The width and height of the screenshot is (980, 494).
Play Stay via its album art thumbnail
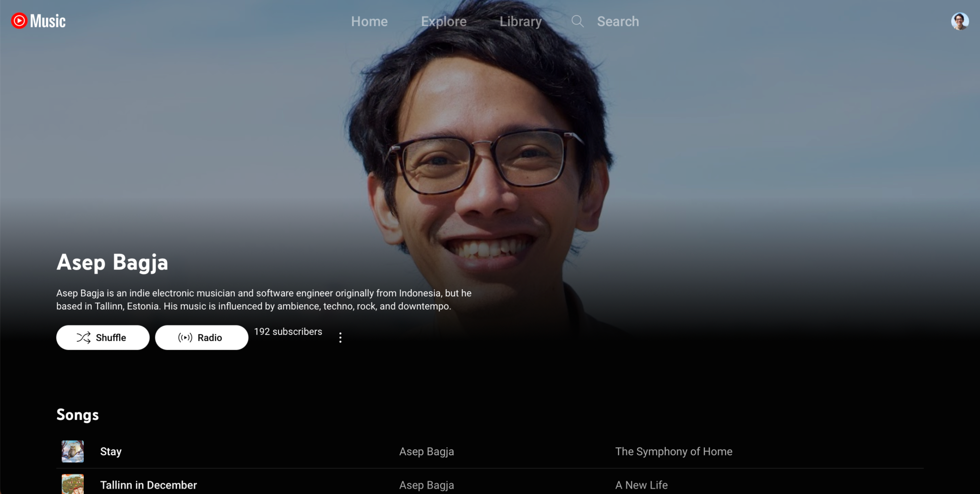[x=73, y=451]
